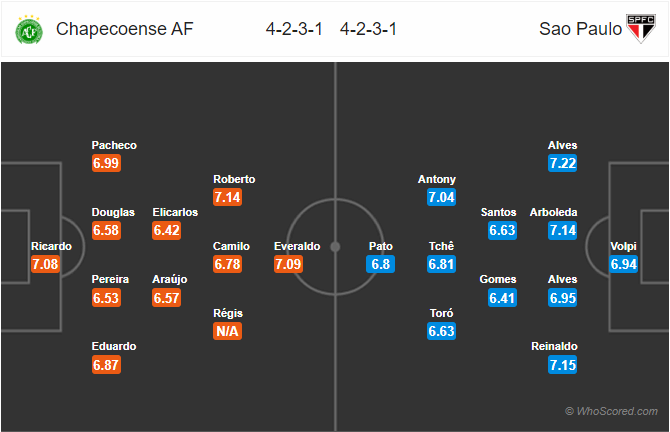This screenshot has width=670, height=432.
Task: Click the Elicarlos player name
Action: click(175, 212)
